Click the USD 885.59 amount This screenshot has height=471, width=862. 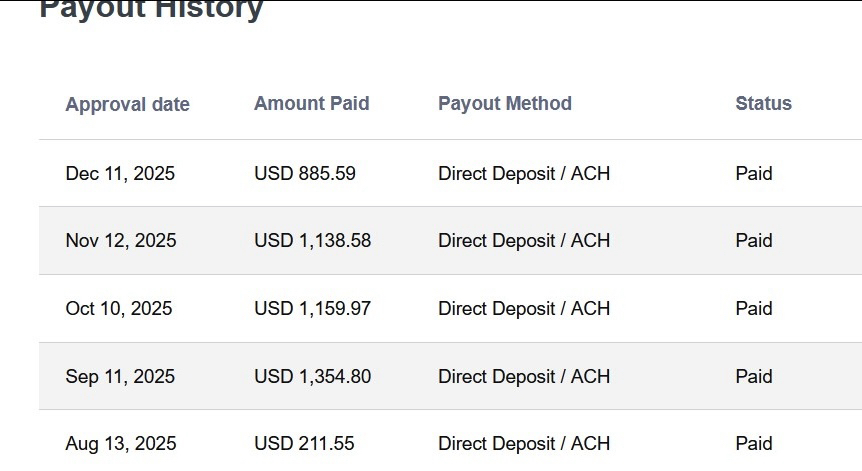304,173
